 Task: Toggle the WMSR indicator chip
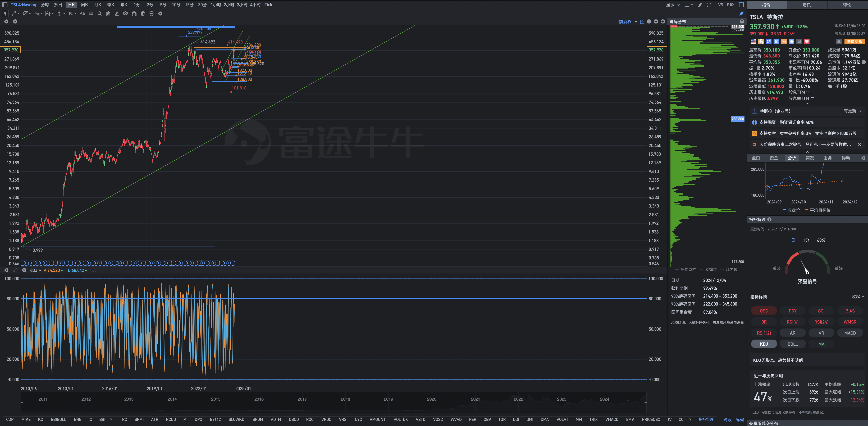pos(850,322)
